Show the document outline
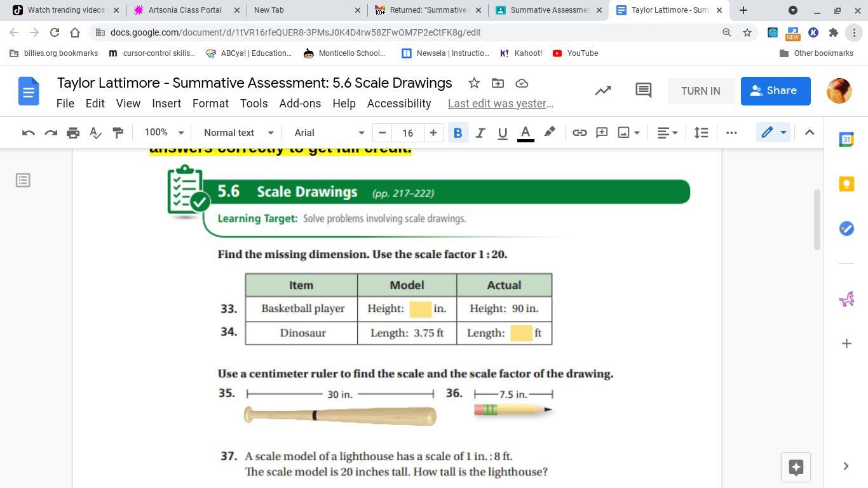Image resolution: width=868 pixels, height=488 pixels. [x=23, y=180]
